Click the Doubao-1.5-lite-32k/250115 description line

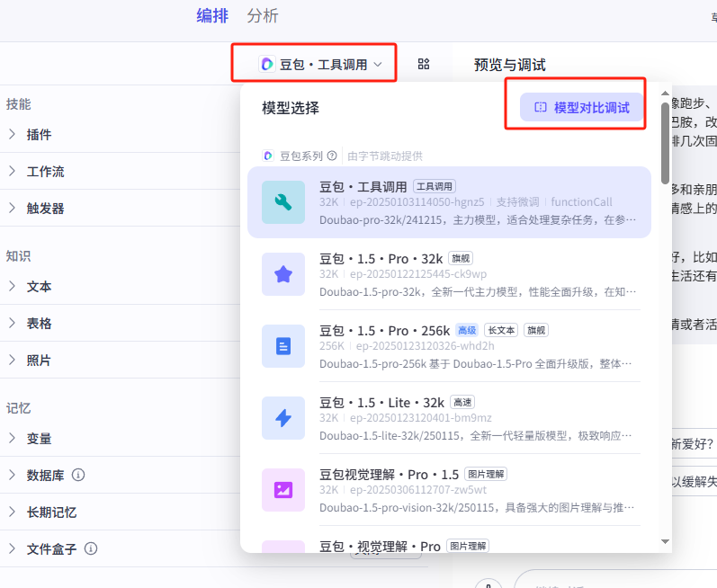click(x=478, y=436)
